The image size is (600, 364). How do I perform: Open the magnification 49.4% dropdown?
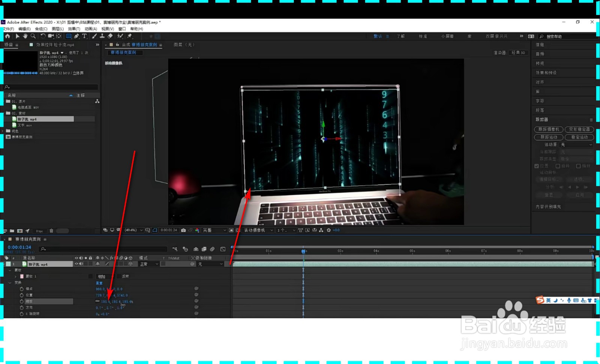pyautogui.click(x=133, y=230)
